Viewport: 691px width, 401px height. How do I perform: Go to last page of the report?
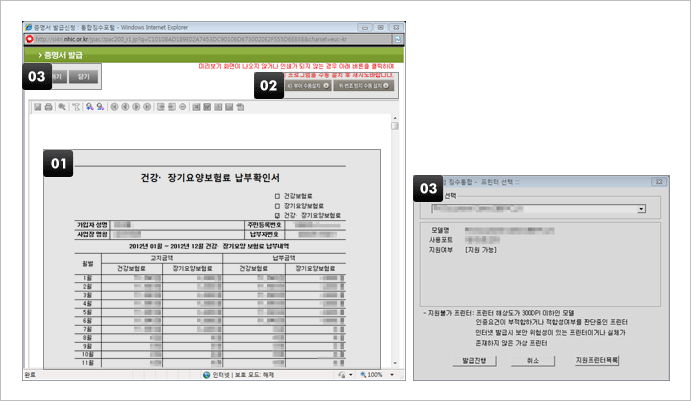click(148, 106)
